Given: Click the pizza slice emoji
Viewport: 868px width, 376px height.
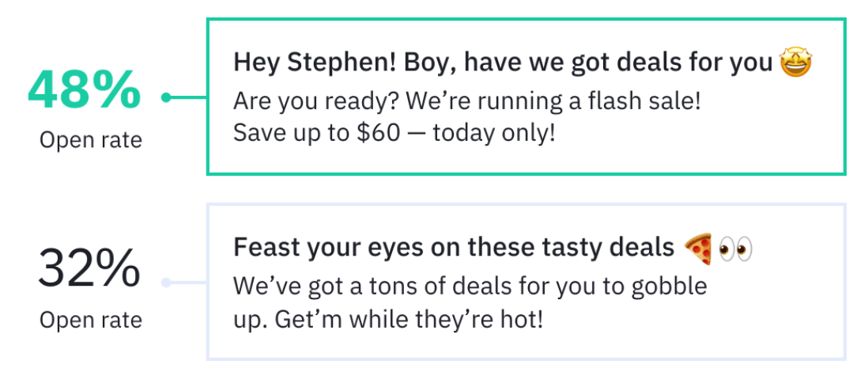Looking at the screenshot, I should [698, 249].
